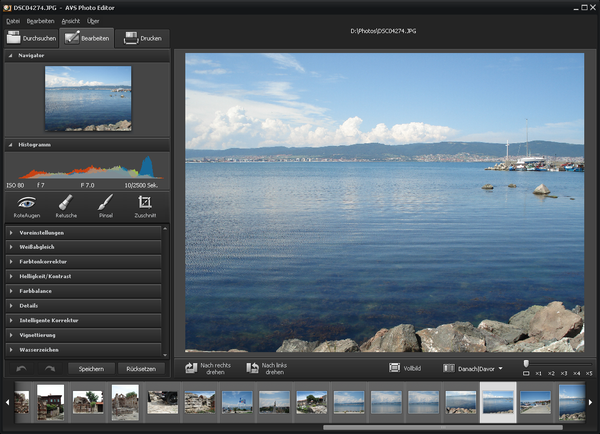Click the undo arrow icon

click(x=21, y=369)
